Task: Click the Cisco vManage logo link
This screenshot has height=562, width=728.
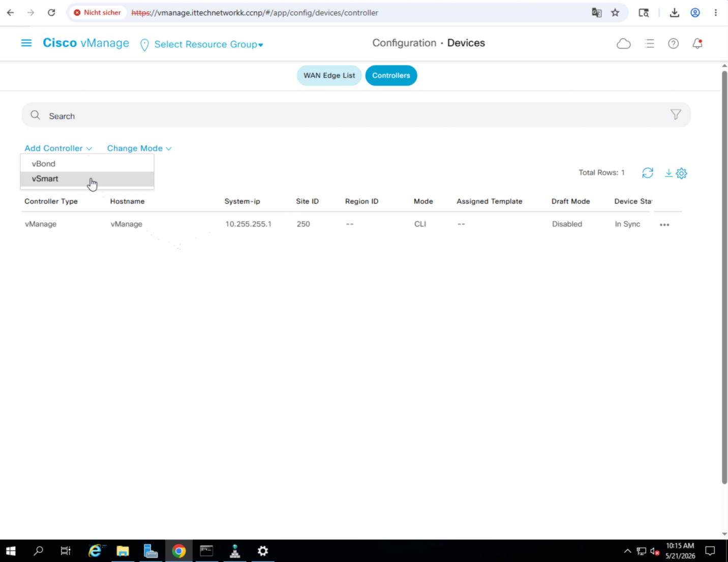Action: click(x=86, y=43)
